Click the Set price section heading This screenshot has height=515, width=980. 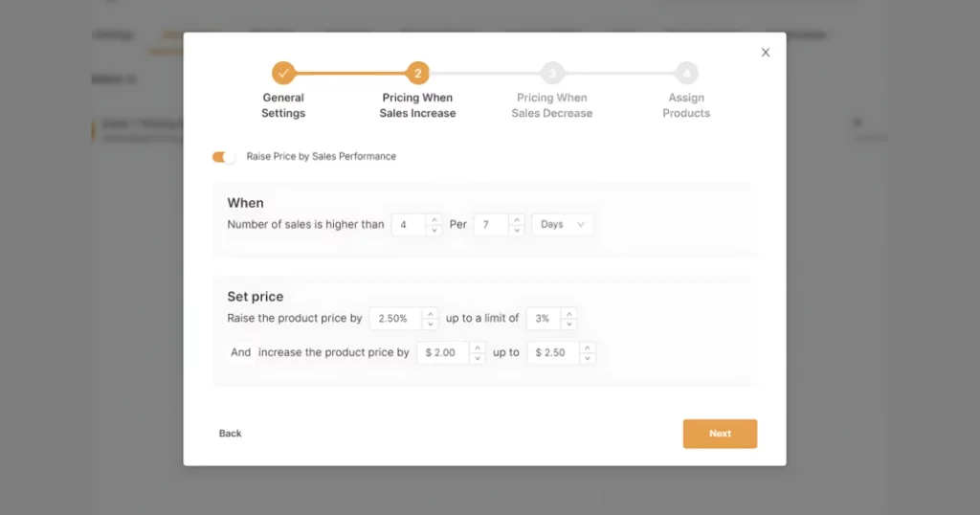pyautogui.click(x=255, y=297)
